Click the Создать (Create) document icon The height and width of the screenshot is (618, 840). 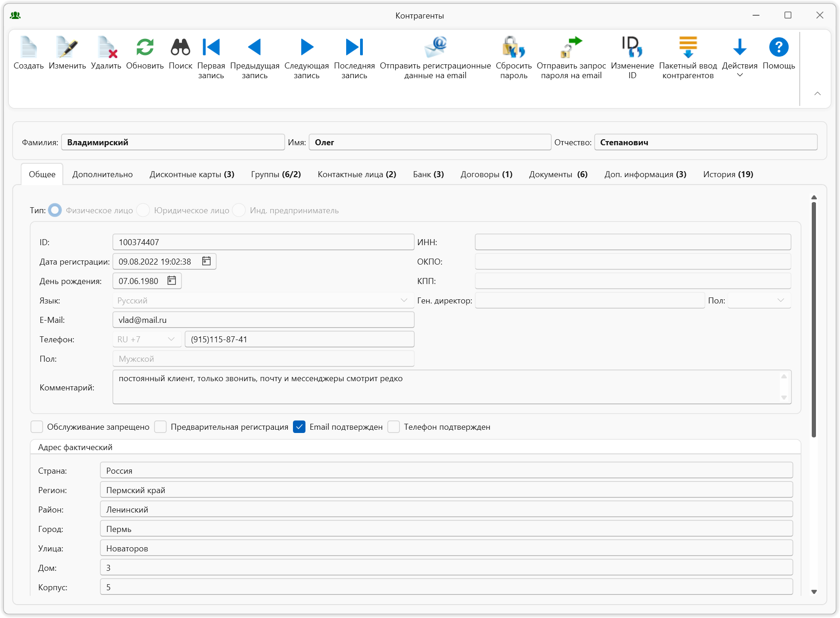(x=28, y=48)
